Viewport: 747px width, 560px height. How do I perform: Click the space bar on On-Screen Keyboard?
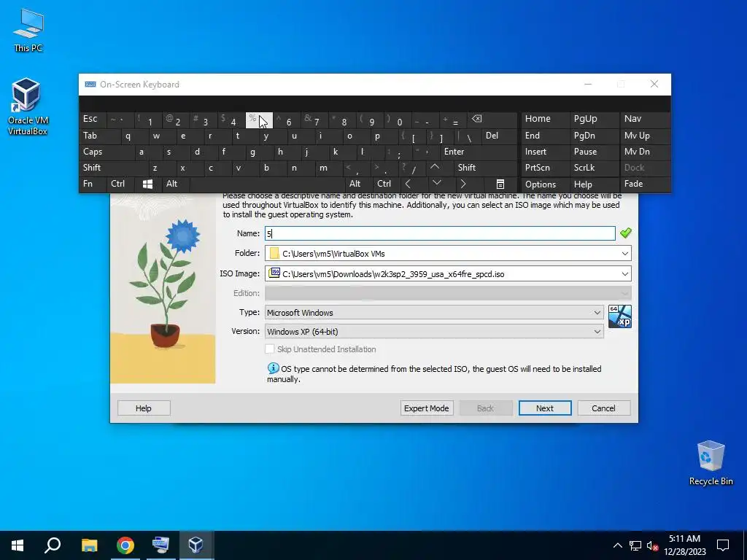coord(267,184)
